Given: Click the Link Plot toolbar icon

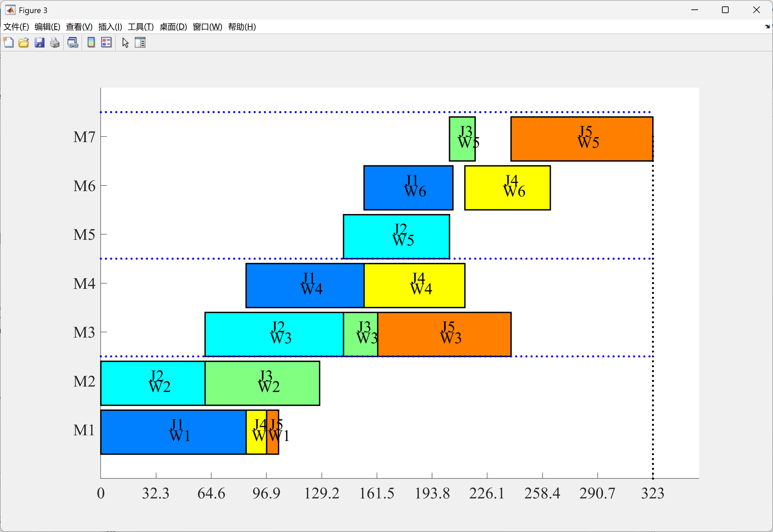Looking at the screenshot, I should [73, 43].
